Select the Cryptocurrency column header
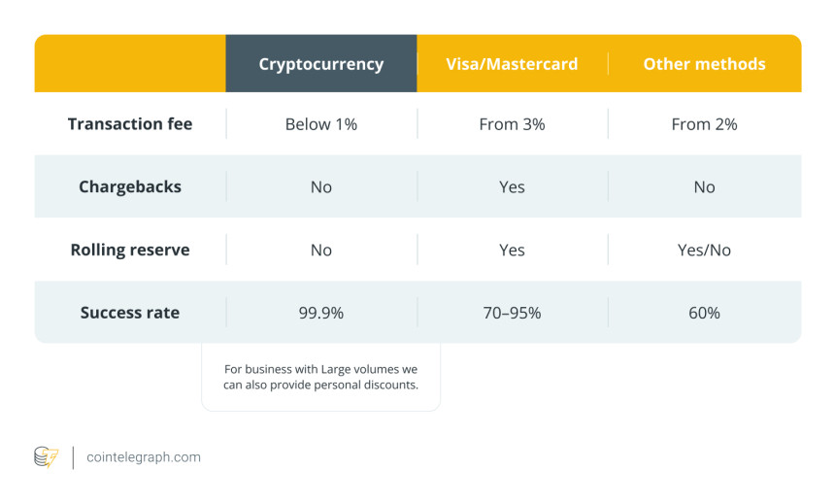 pyautogui.click(x=321, y=64)
